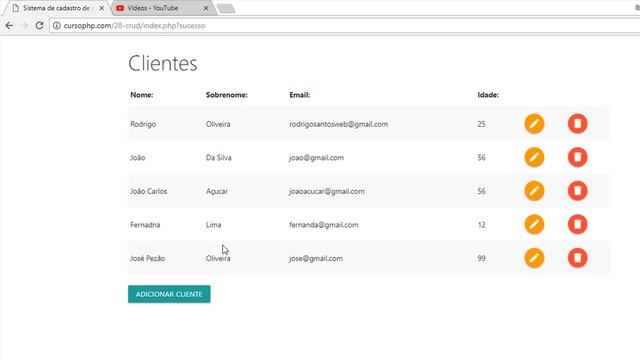
Task: Close the Videos - YouTube tab
Action: 206,8
